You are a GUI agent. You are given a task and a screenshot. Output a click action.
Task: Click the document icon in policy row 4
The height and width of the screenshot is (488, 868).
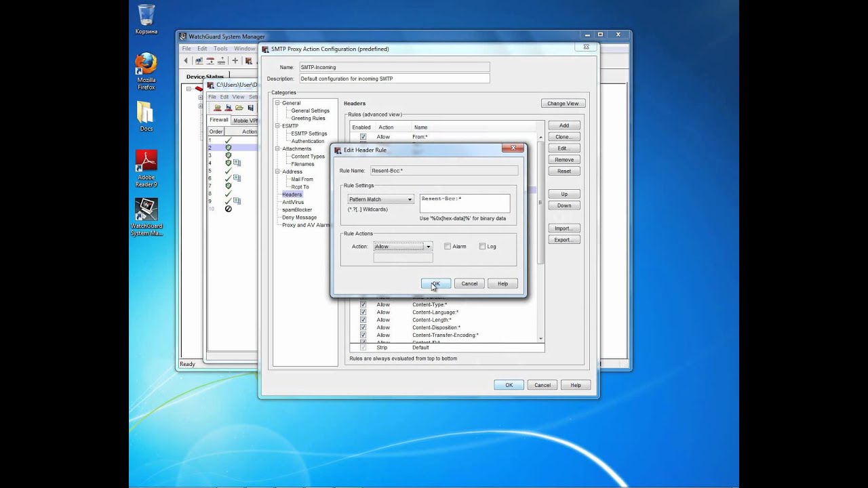[237, 163]
